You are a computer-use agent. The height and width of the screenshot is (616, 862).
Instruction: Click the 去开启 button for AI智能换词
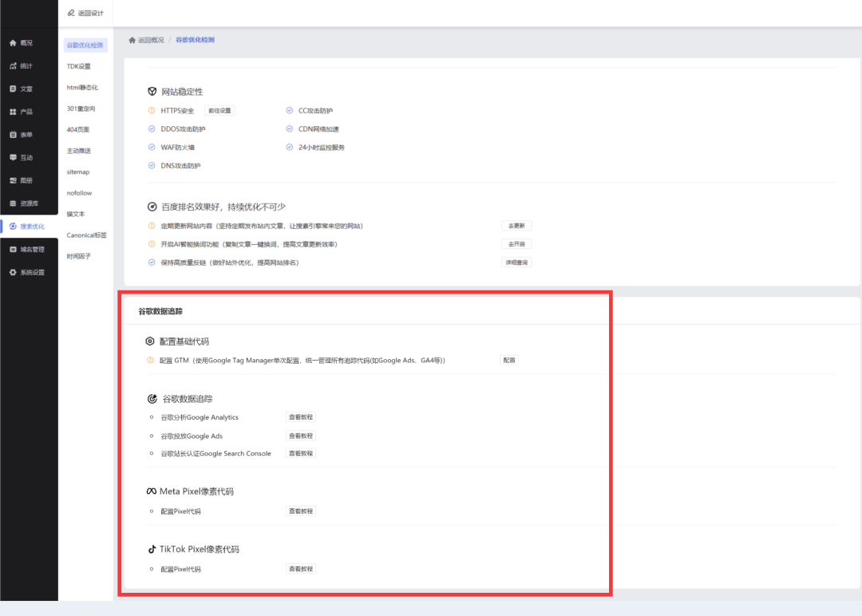[516, 244]
